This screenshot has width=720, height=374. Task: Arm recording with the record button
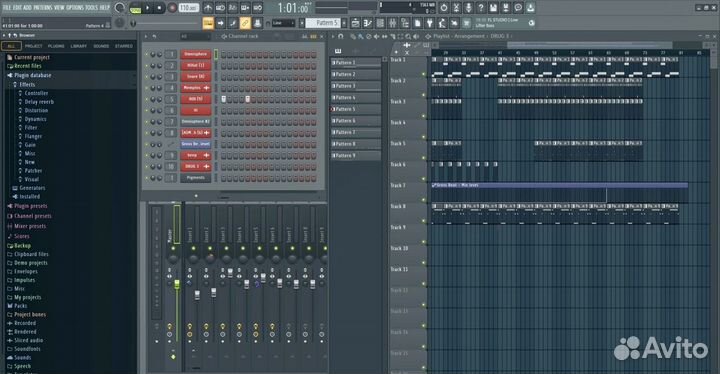click(172, 8)
